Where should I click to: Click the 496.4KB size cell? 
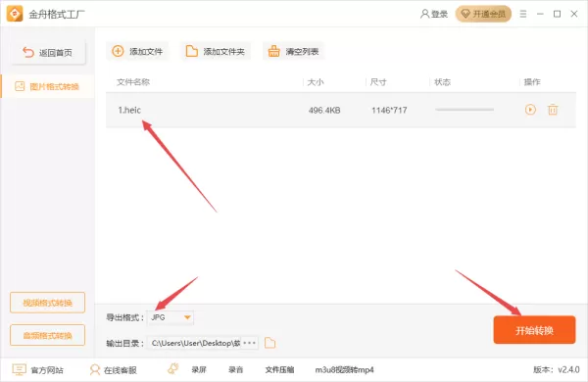point(324,111)
